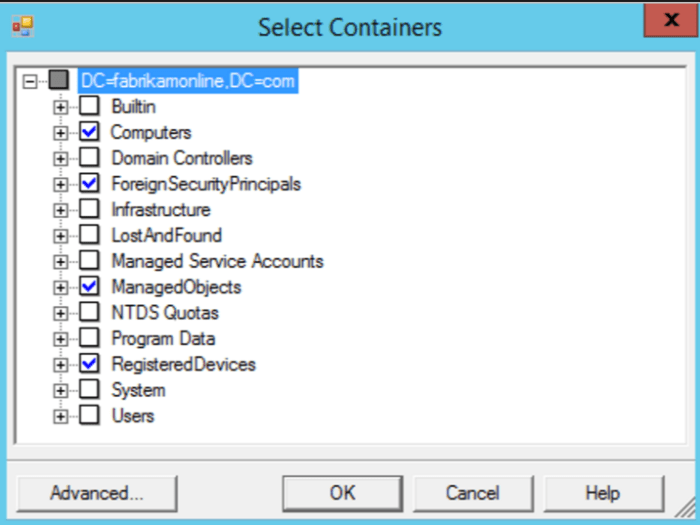Toggle the root domain checkbox
Image resolution: width=700 pixels, height=525 pixels.
coord(60,80)
